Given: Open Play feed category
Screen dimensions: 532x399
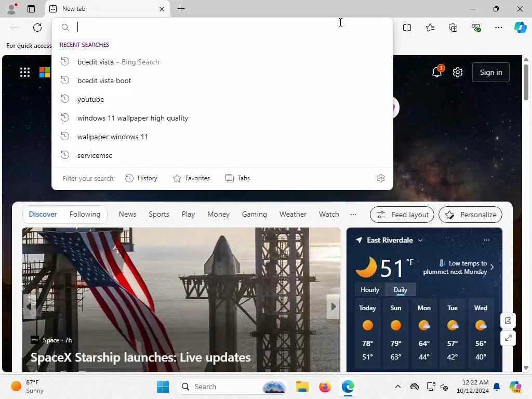Looking at the screenshot, I should click(x=188, y=215).
